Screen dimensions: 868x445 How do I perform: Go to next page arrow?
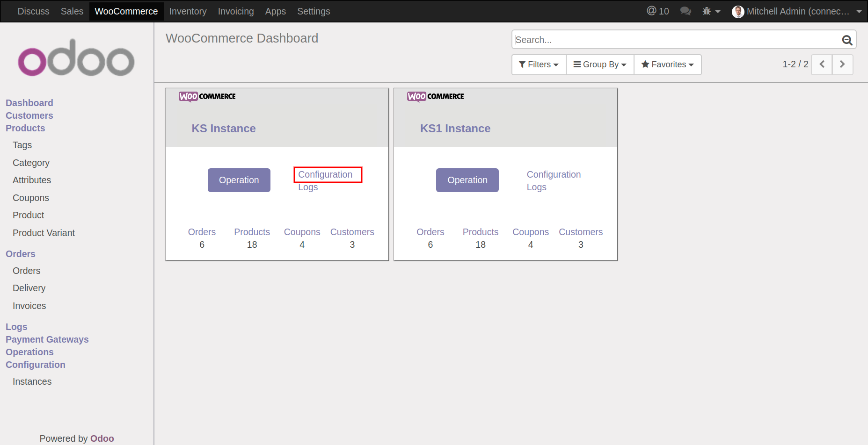[x=842, y=65]
